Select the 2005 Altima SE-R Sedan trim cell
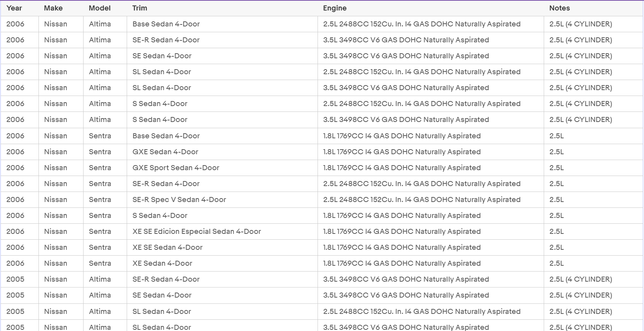 pyautogui.click(x=222, y=279)
